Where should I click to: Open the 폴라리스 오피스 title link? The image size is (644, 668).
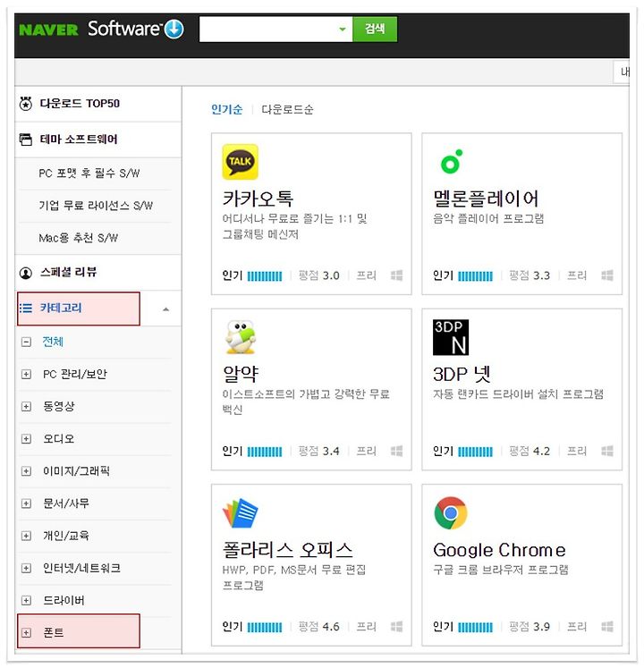288,550
